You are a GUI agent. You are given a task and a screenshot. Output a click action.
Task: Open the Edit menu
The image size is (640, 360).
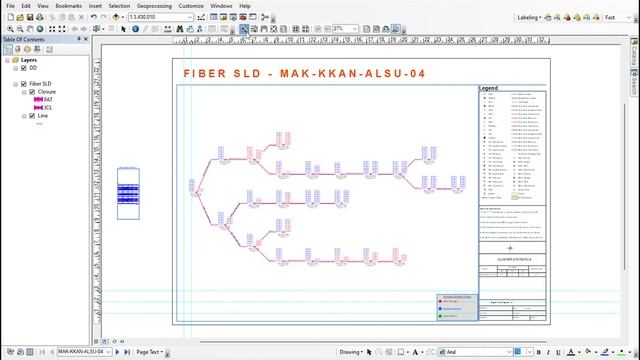(x=26, y=6)
